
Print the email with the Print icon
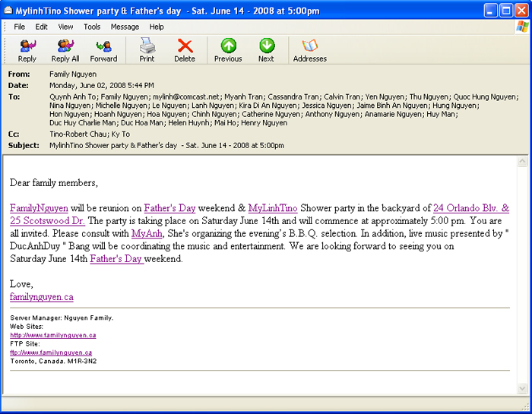pos(147,50)
